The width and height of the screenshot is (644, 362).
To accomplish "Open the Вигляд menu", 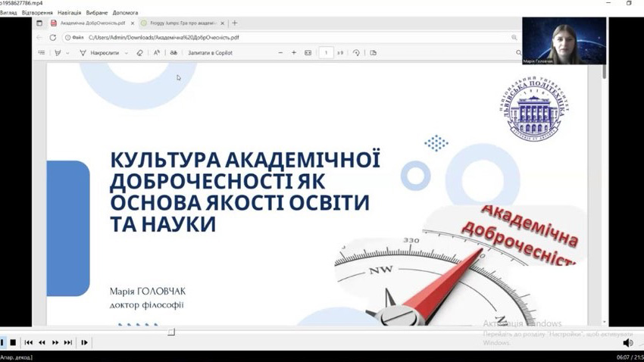I will pos(8,13).
